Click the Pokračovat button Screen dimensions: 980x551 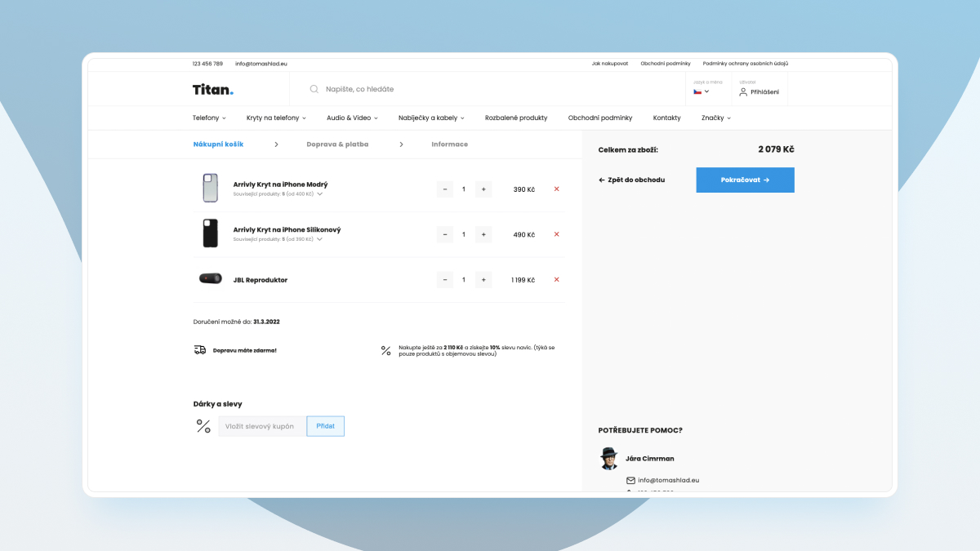click(746, 180)
